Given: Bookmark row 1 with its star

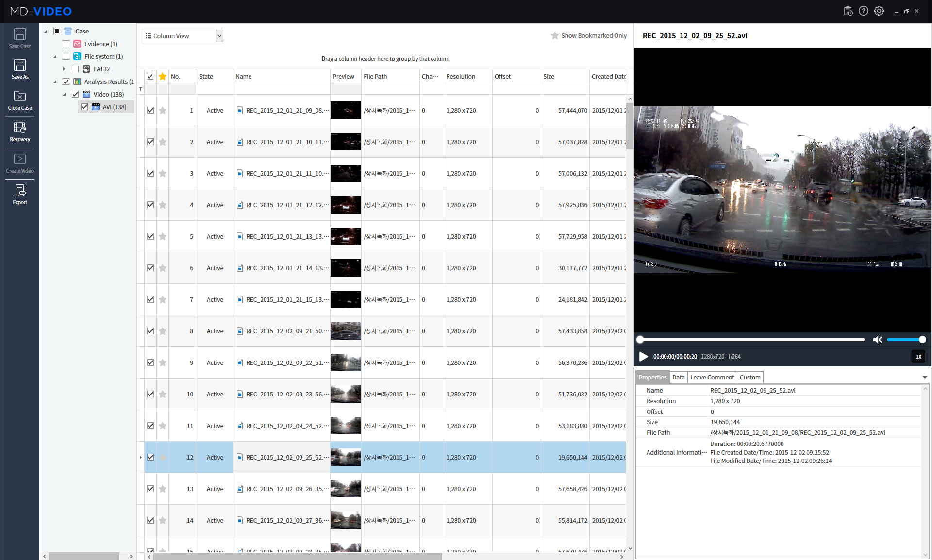Looking at the screenshot, I should pyautogui.click(x=163, y=111).
